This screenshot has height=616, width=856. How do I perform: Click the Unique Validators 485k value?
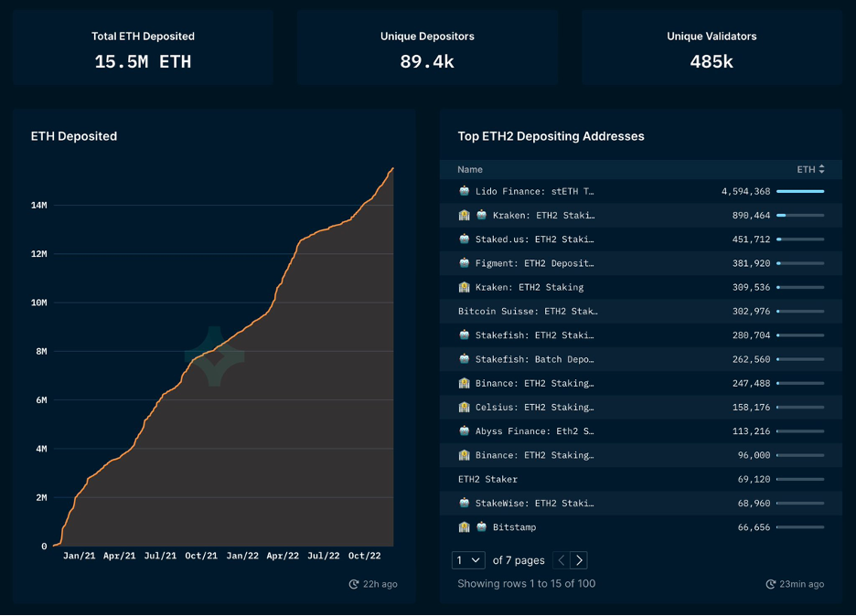pyautogui.click(x=712, y=61)
